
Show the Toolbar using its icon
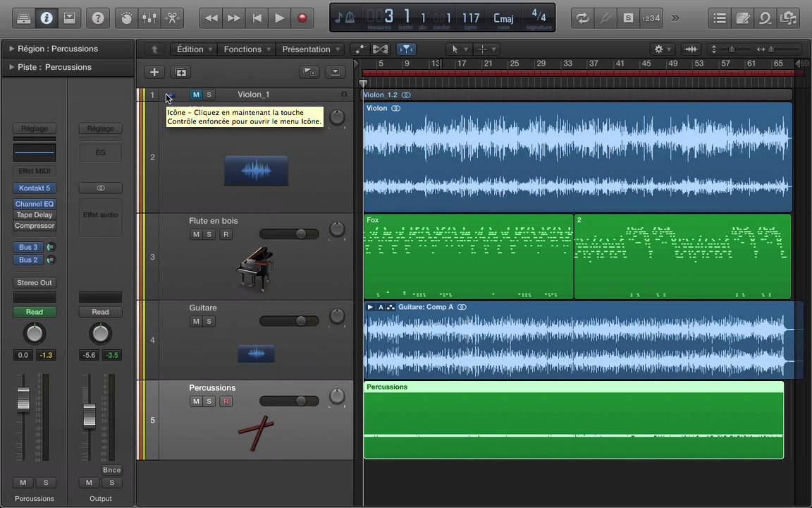click(x=68, y=18)
